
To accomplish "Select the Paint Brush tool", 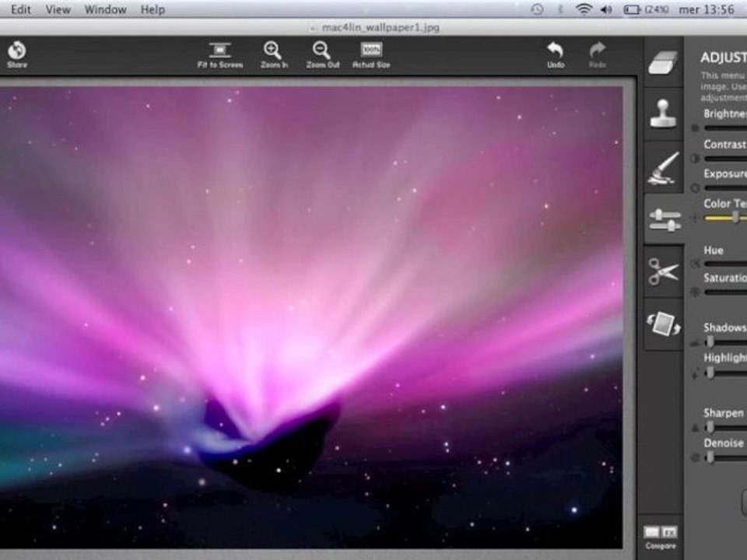I will [x=663, y=168].
